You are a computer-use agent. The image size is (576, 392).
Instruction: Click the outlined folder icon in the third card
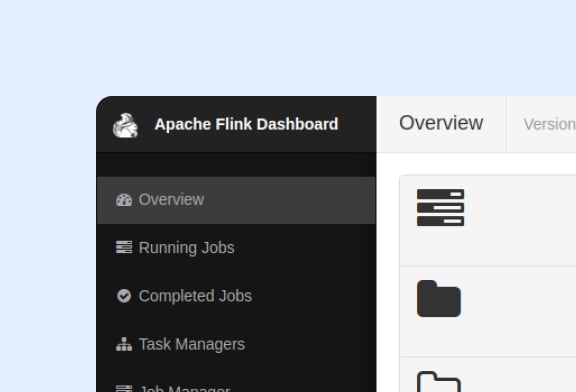click(439, 382)
